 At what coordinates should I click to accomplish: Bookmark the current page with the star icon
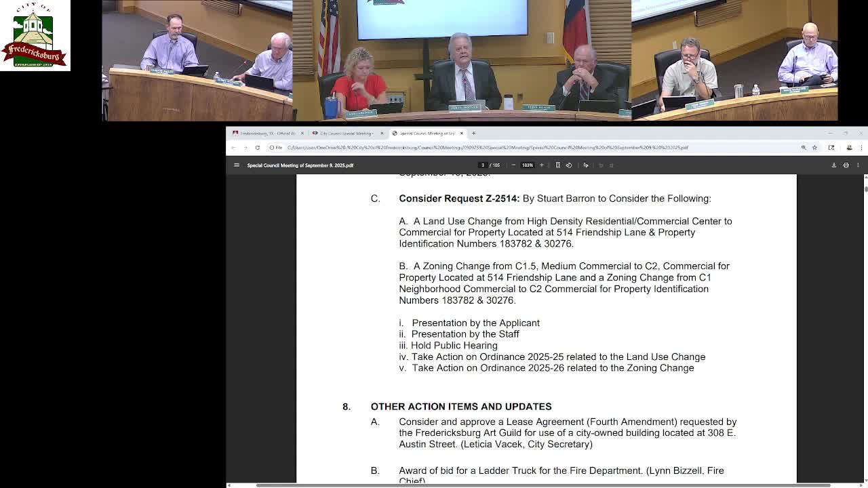point(814,148)
